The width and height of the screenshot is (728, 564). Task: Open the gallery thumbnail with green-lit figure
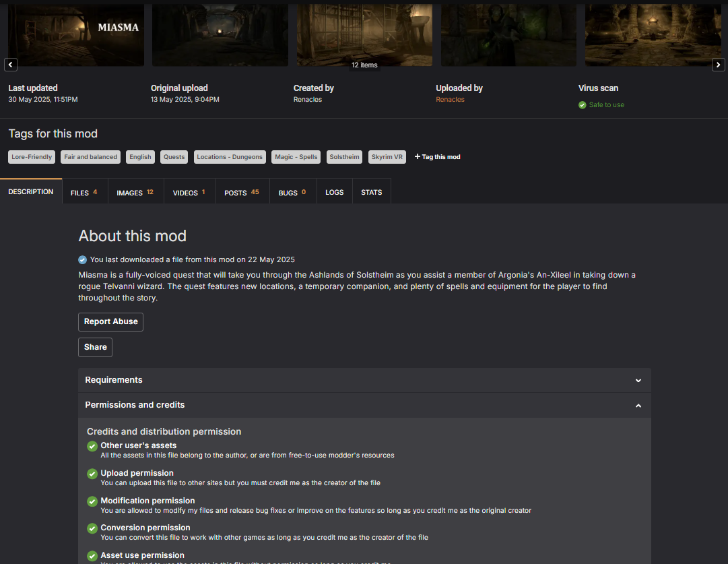509,35
